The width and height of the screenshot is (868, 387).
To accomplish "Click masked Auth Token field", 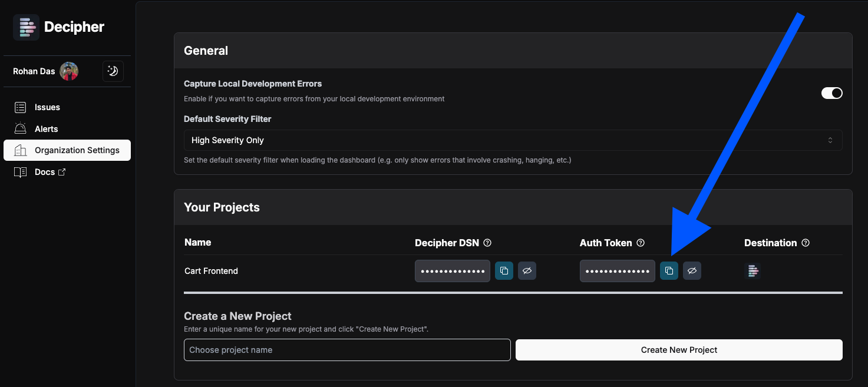I will (618, 271).
